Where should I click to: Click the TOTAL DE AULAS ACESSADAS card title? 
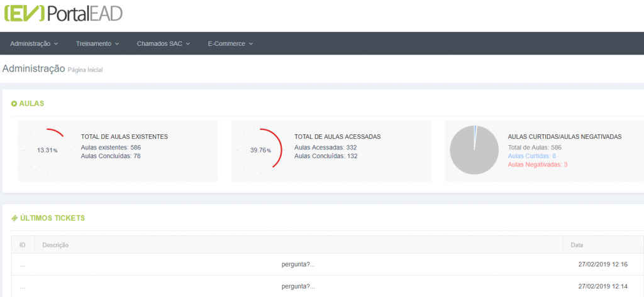click(x=338, y=137)
